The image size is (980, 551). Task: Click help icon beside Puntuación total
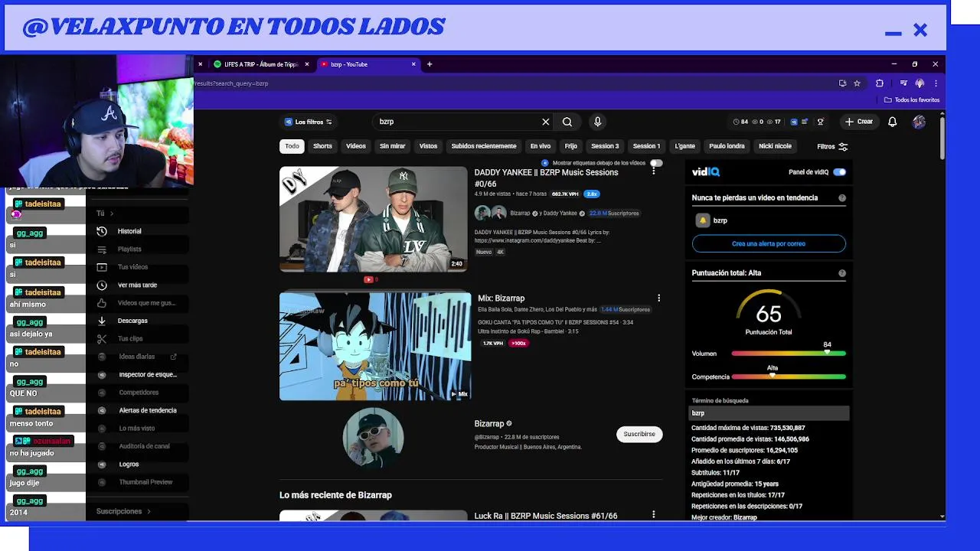[842, 273]
